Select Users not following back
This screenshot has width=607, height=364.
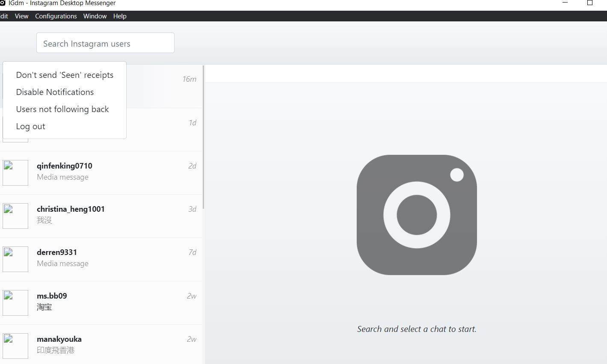coord(65,109)
